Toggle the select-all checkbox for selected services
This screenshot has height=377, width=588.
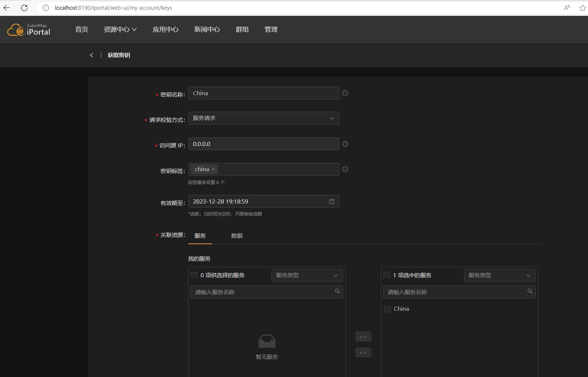coord(386,275)
